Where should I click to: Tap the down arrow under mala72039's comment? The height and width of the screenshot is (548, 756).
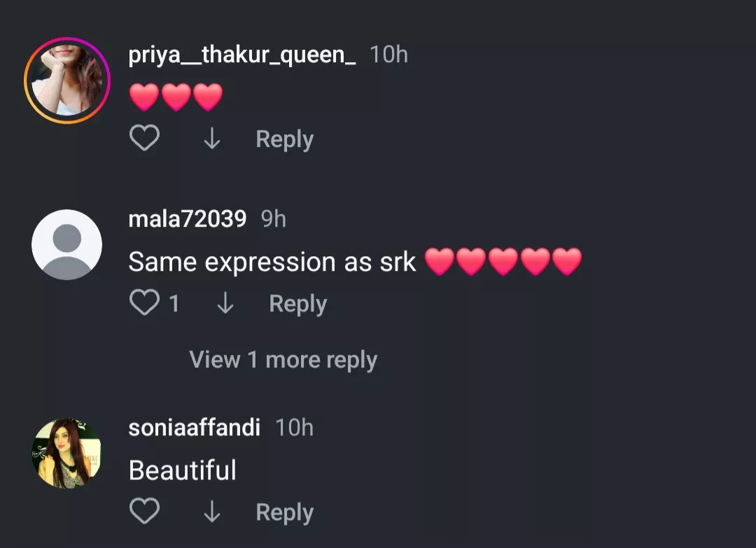tap(225, 303)
